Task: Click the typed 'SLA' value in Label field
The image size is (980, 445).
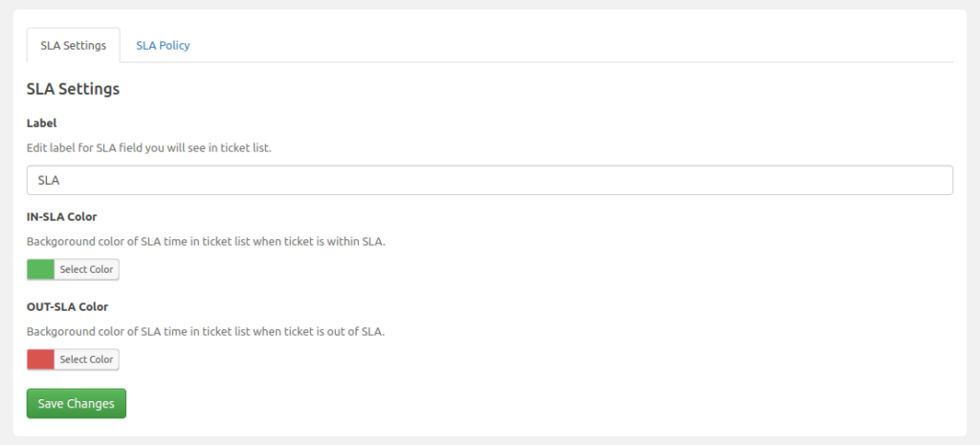Action: [49, 180]
